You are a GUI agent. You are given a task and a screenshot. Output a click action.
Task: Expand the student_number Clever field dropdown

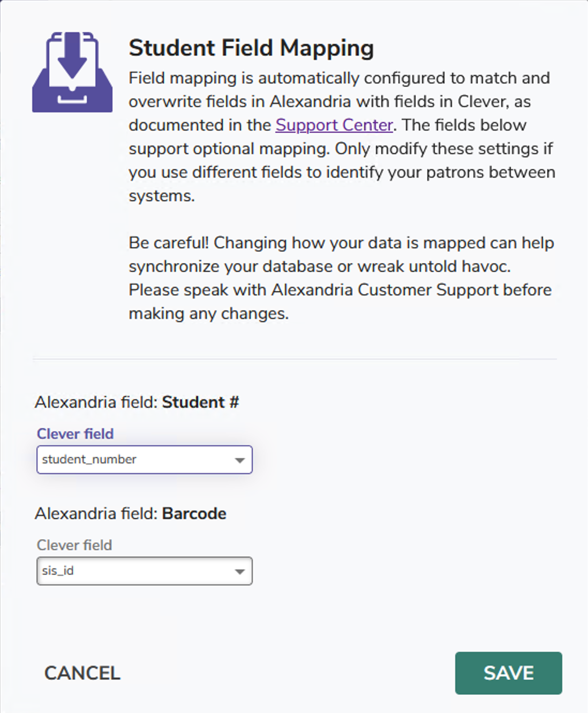144,460
